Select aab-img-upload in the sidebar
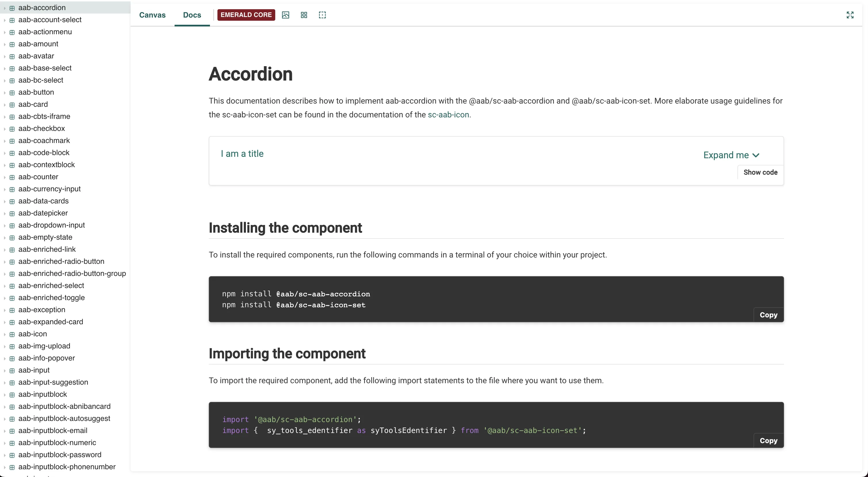This screenshot has width=868, height=477. (x=44, y=346)
